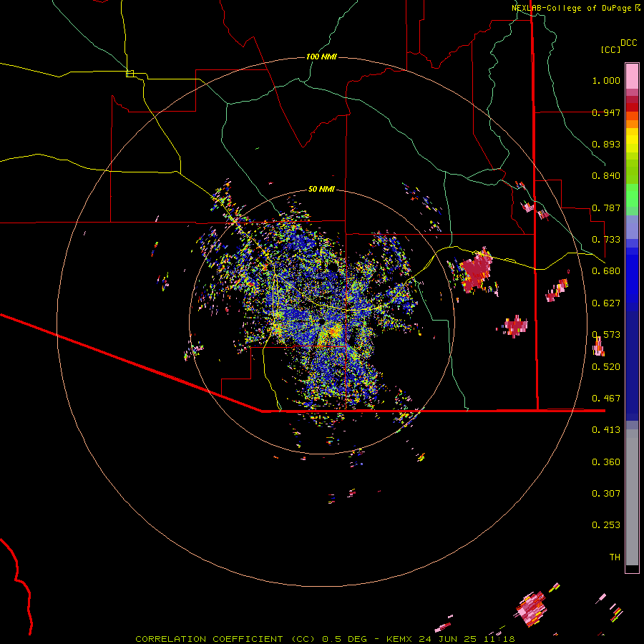The height and width of the screenshot is (644, 644).
Task: Click the large crimson echo east of the radar
Action: (476, 270)
